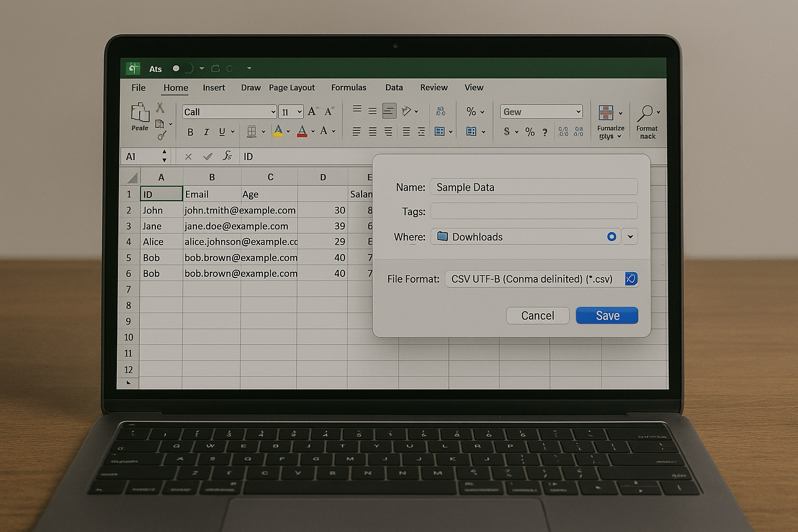The height and width of the screenshot is (532, 798).
Task: Toggle Underline formatting
Action: [221, 132]
